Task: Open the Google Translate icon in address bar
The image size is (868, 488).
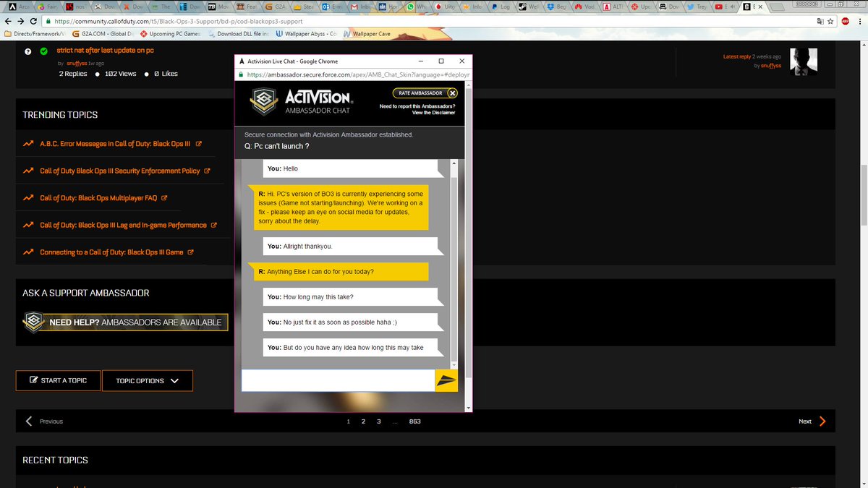Action: click(820, 22)
